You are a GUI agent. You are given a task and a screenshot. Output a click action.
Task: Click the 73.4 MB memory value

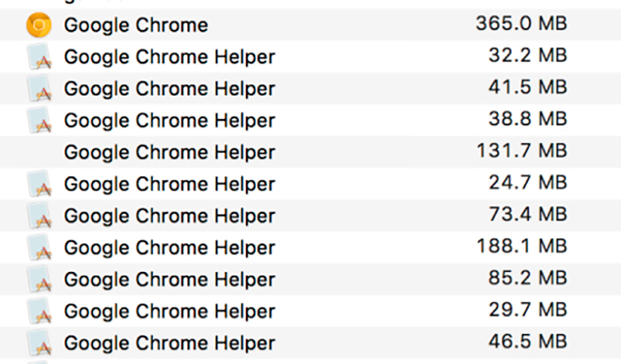click(x=527, y=215)
